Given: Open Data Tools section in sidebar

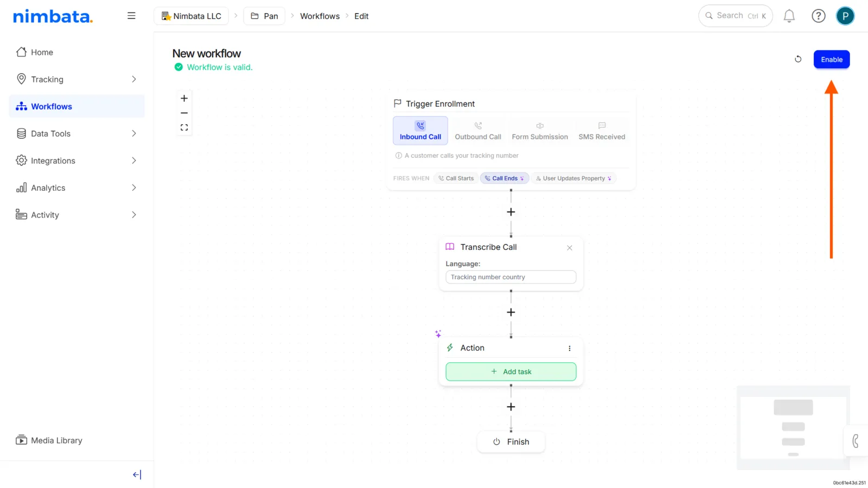Looking at the screenshot, I should click(76, 133).
